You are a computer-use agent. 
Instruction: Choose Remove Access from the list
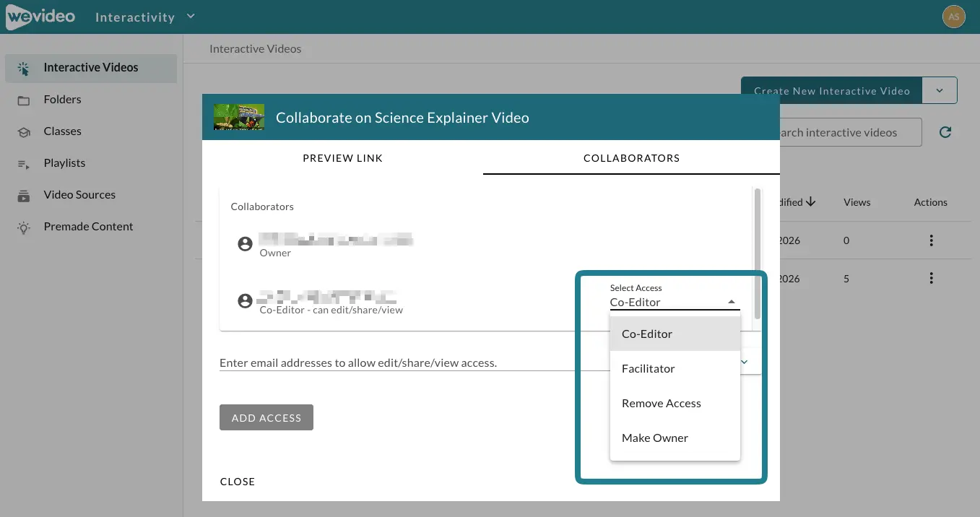675,404
